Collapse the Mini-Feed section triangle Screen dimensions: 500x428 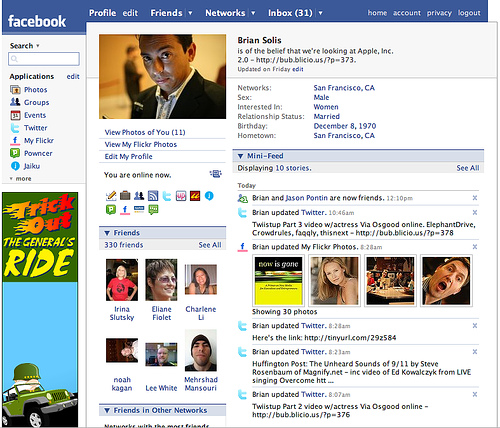[240, 156]
